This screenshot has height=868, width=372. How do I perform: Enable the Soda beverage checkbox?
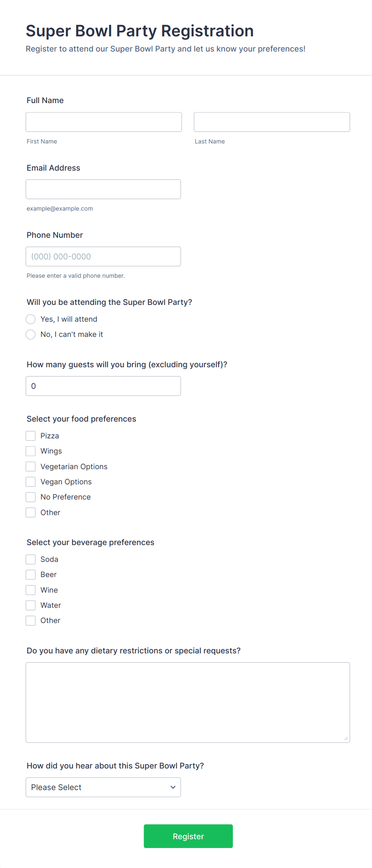pyautogui.click(x=30, y=559)
